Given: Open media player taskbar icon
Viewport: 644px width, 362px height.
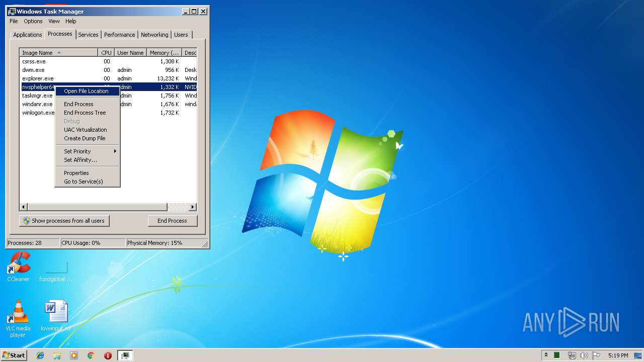Looking at the screenshot, I should [x=74, y=355].
